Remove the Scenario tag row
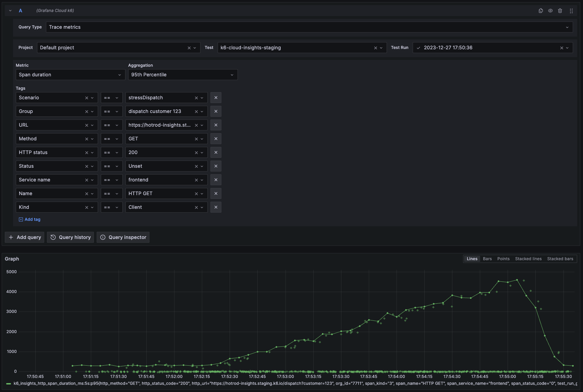This screenshot has width=583, height=392. [x=216, y=98]
